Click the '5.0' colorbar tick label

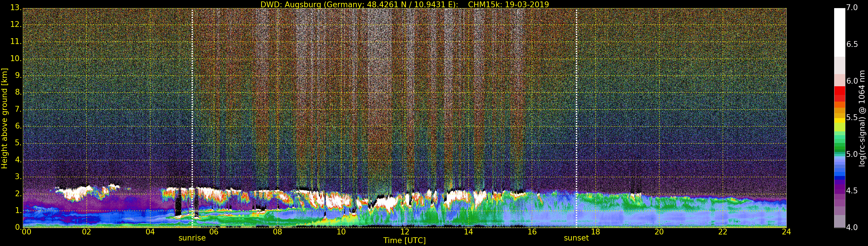[852, 154]
